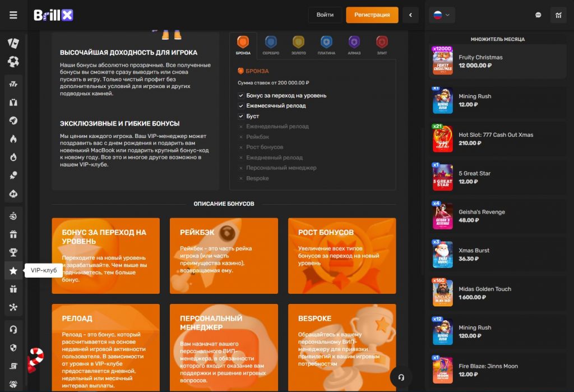574x392 pixels.
Task: Open the Fruity Christmas game thumbnail
Action: tap(443, 61)
